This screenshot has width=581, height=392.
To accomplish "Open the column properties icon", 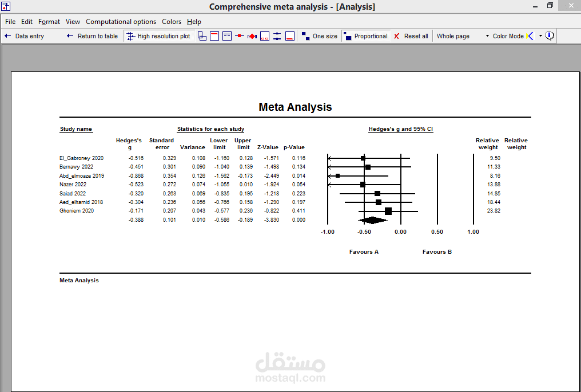I will 214,35.
